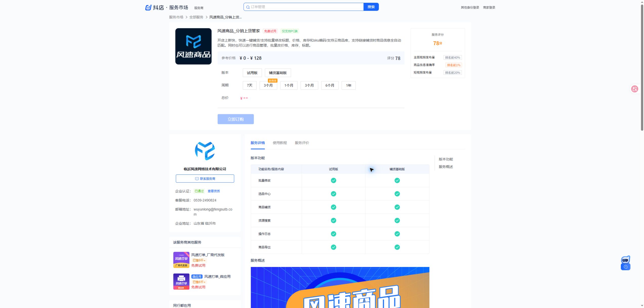Click the 排名前1% ranking badge
This screenshot has height=308, width=644.
[453, 65]
